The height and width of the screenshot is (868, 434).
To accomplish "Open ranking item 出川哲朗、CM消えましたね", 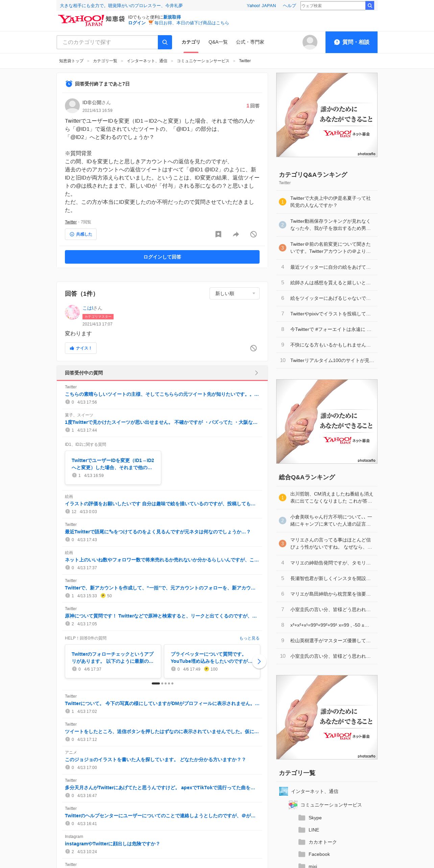I will tap(331, 498).
